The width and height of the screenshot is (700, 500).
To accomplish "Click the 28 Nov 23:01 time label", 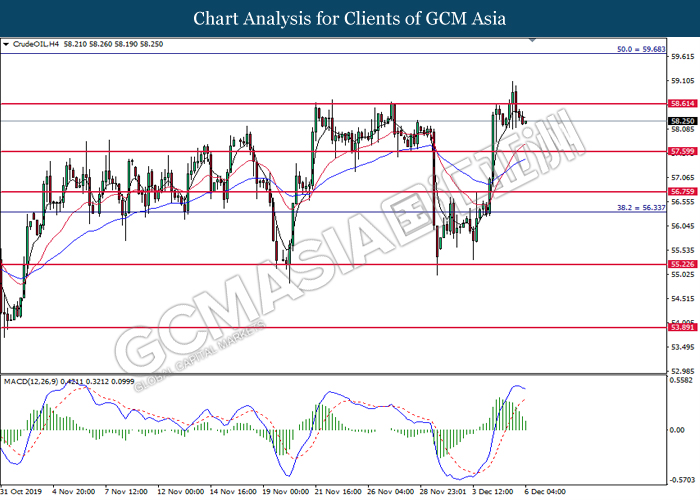I will [x=443, y=492].
